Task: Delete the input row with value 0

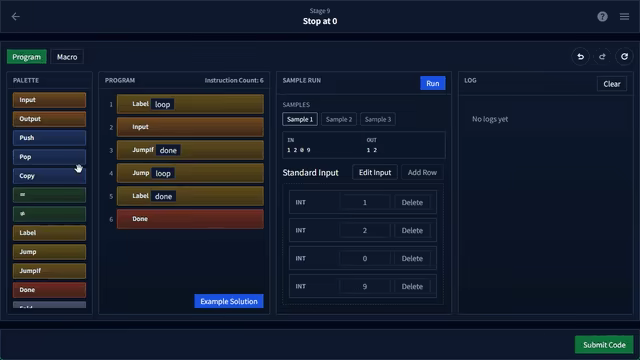Action: [412, 258]
